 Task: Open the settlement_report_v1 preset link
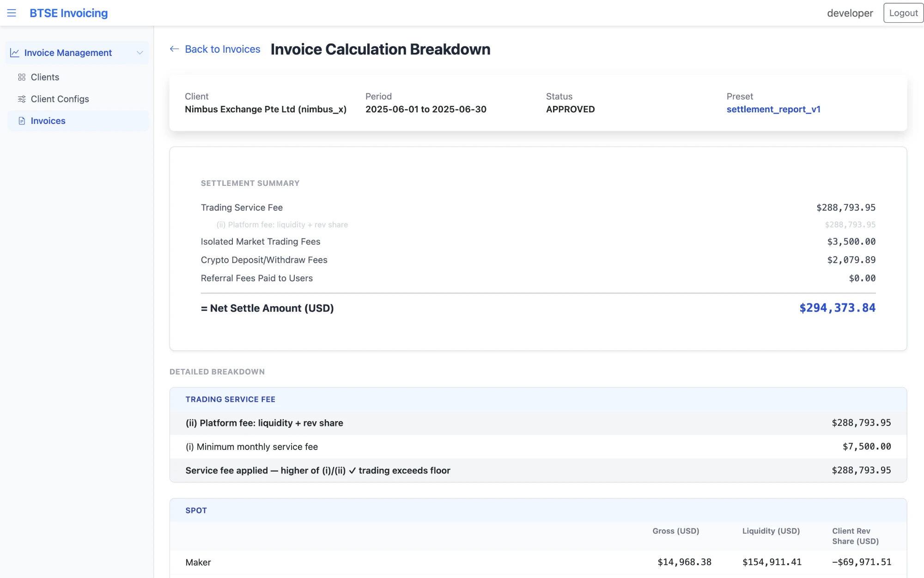click(773, 109)
